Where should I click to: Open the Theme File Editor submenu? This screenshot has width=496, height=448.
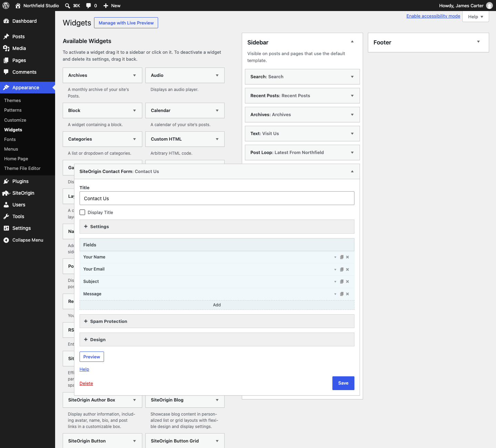pyautogui.click(x=22, y=168)
